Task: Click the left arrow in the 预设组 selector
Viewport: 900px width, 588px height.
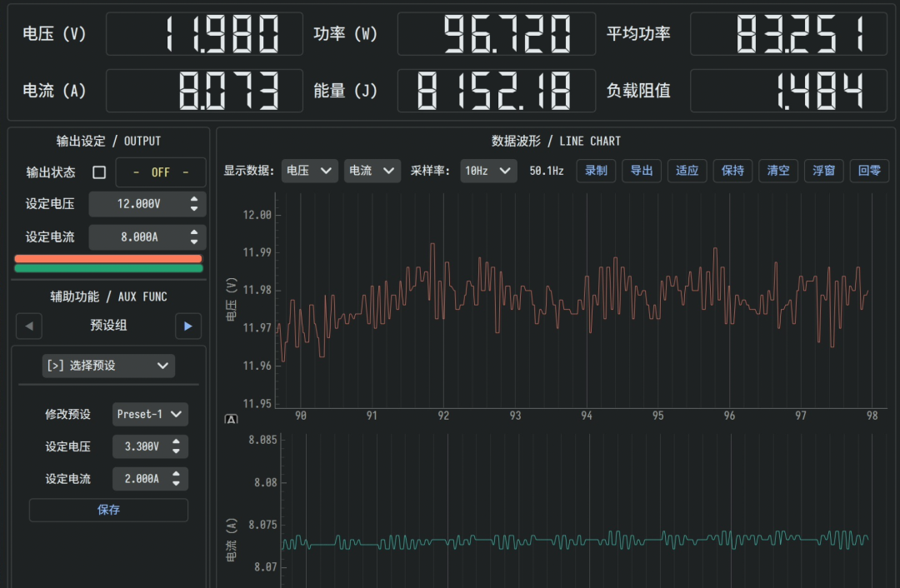Action: [x=28, y=326]
